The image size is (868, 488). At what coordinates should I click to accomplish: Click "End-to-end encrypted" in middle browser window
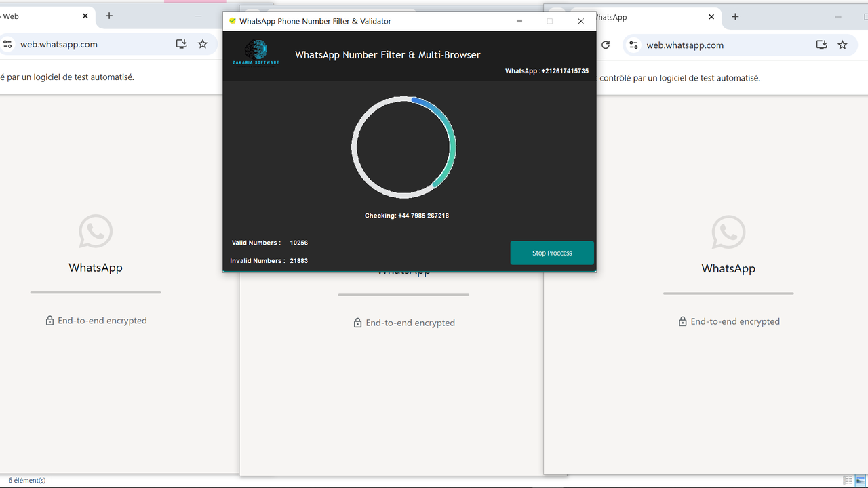[410, 323]
